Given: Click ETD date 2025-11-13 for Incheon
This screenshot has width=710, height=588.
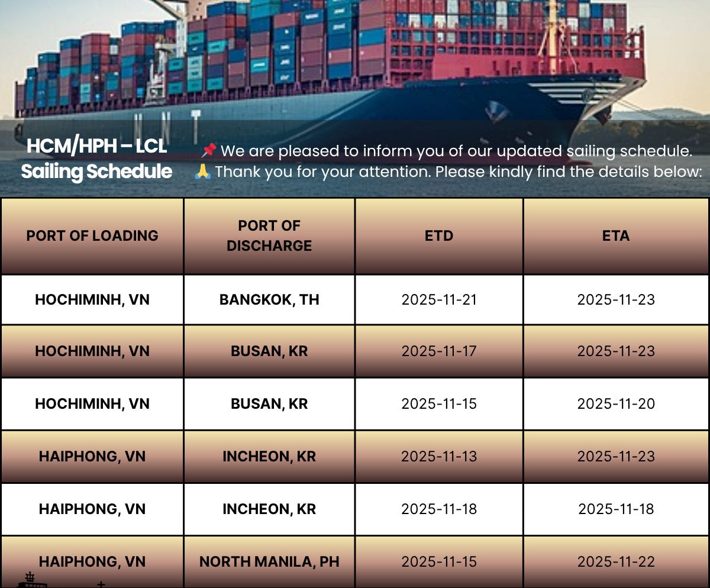Looking at the screenshot, I should 439,456.
